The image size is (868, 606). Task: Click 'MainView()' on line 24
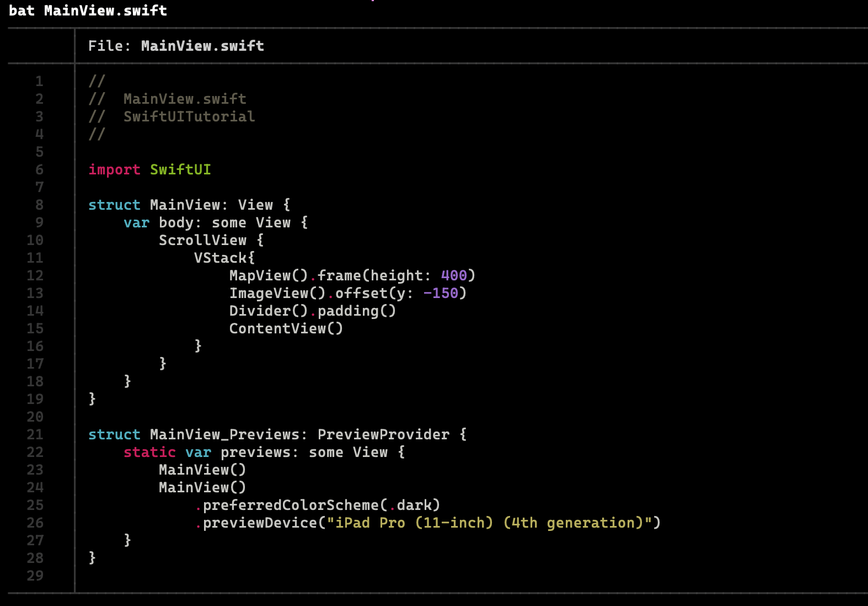(202, 487)
